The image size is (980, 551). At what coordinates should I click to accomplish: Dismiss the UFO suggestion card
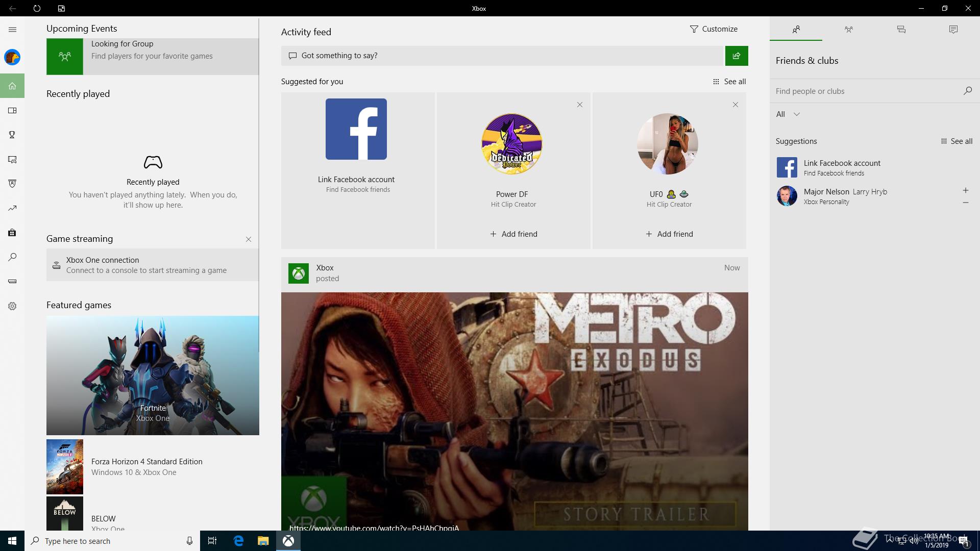[735, 105]
